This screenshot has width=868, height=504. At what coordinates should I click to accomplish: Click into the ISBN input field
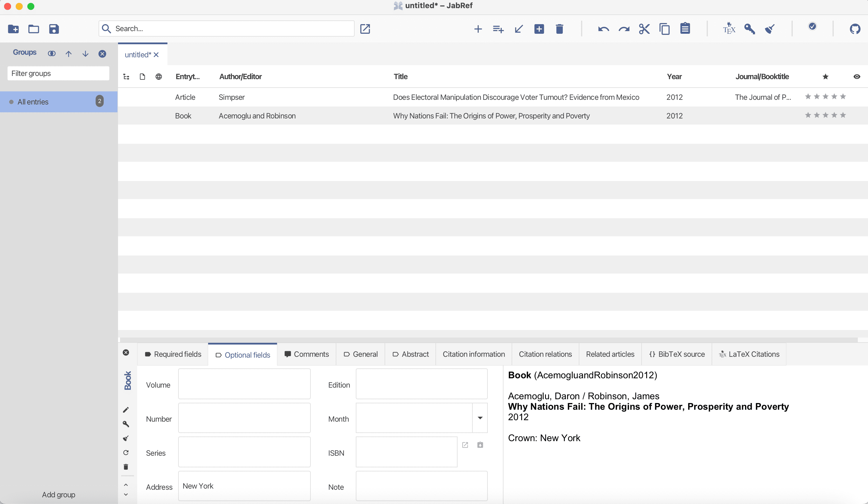tap(406, 452)
